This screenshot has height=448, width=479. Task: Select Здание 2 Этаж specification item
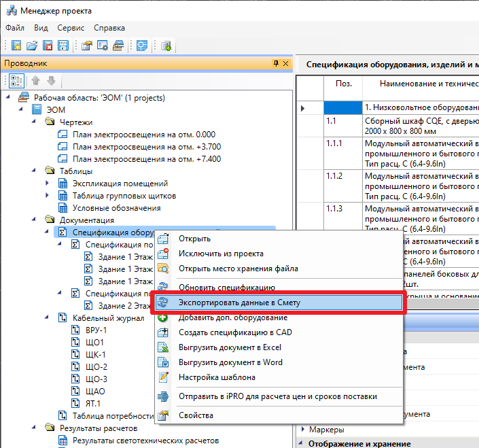[x=124, y=306]
